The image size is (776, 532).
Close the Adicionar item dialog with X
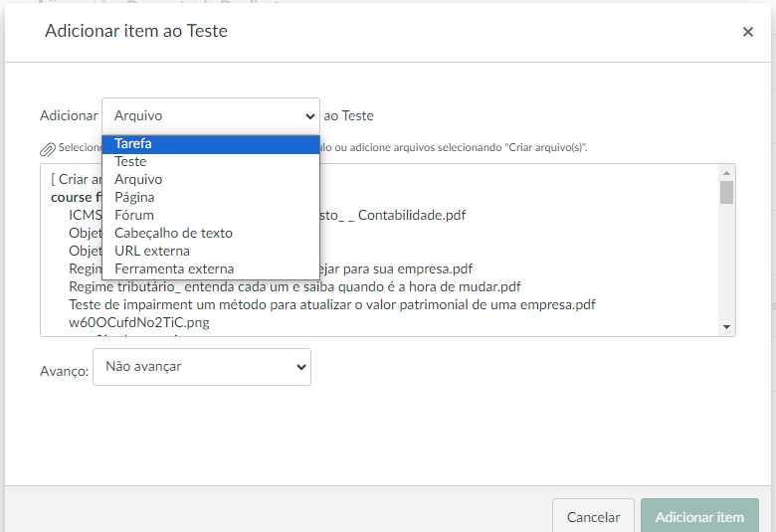pos(748,32)
